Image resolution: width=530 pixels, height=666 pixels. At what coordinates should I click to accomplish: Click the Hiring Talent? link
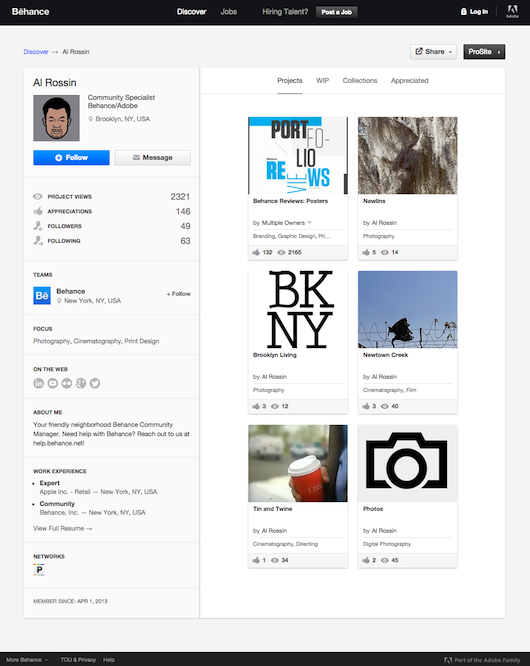(x=285, y=11)
